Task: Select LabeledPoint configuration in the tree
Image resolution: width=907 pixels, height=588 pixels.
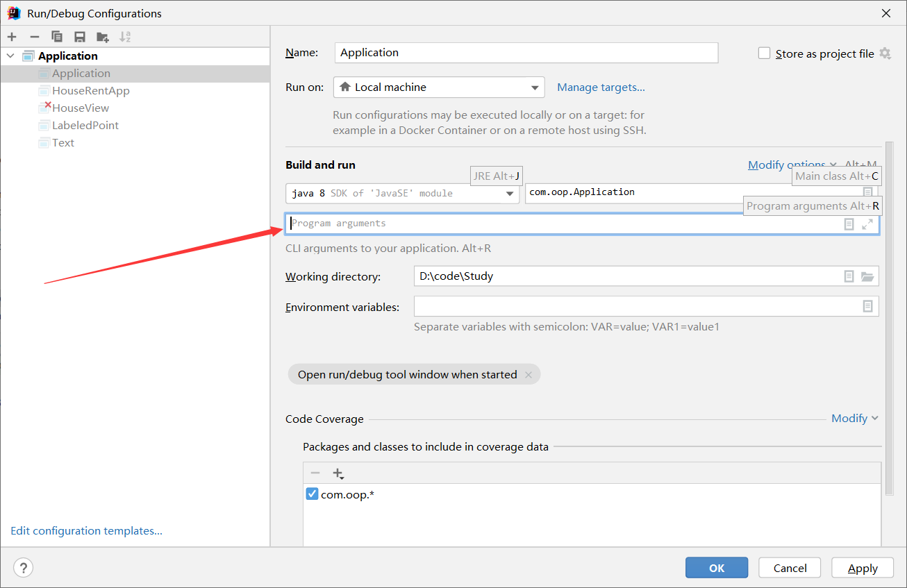Action: (x=85, y=126)
